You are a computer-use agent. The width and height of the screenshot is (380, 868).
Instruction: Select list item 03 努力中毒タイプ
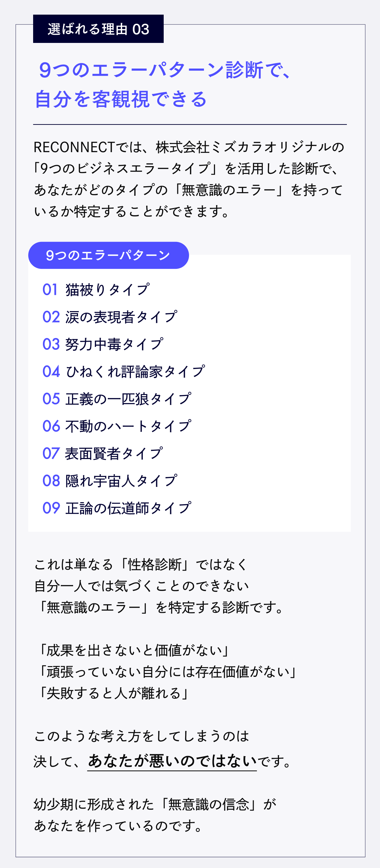click(103, 344)
